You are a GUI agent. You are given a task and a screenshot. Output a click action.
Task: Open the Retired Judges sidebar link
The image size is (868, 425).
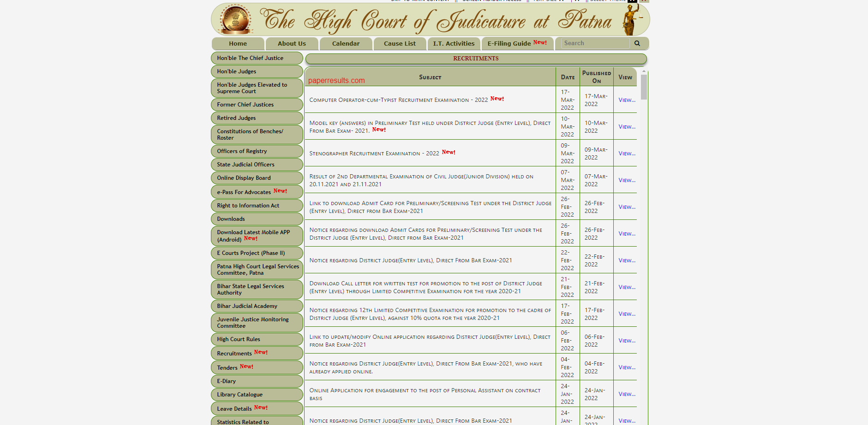point(257,118)
